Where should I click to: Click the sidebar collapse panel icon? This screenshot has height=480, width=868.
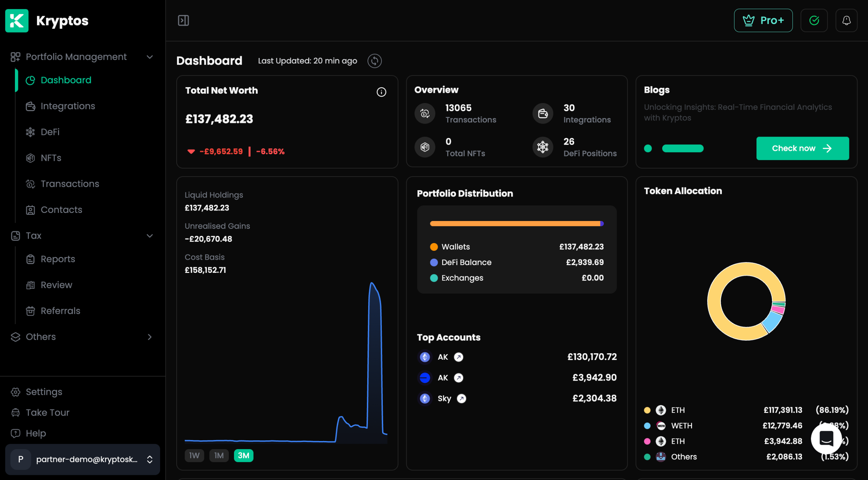(183, 20)
